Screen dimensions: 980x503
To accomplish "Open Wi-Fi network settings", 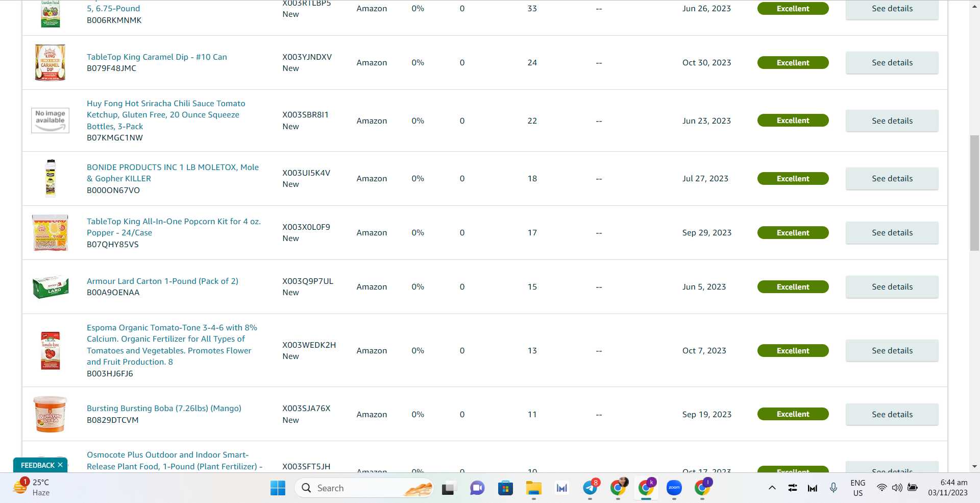I will (881, 488).
